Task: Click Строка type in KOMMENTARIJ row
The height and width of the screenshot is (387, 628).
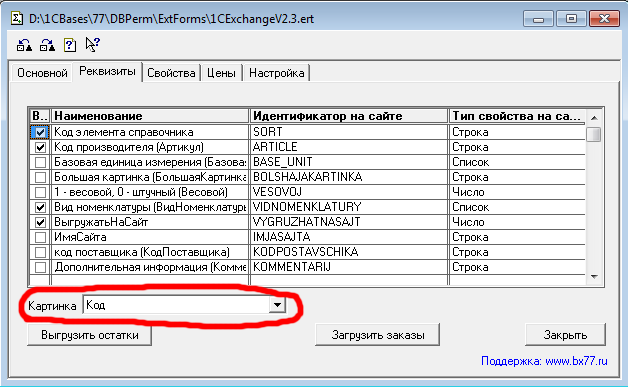Action: tap(517, 267)
